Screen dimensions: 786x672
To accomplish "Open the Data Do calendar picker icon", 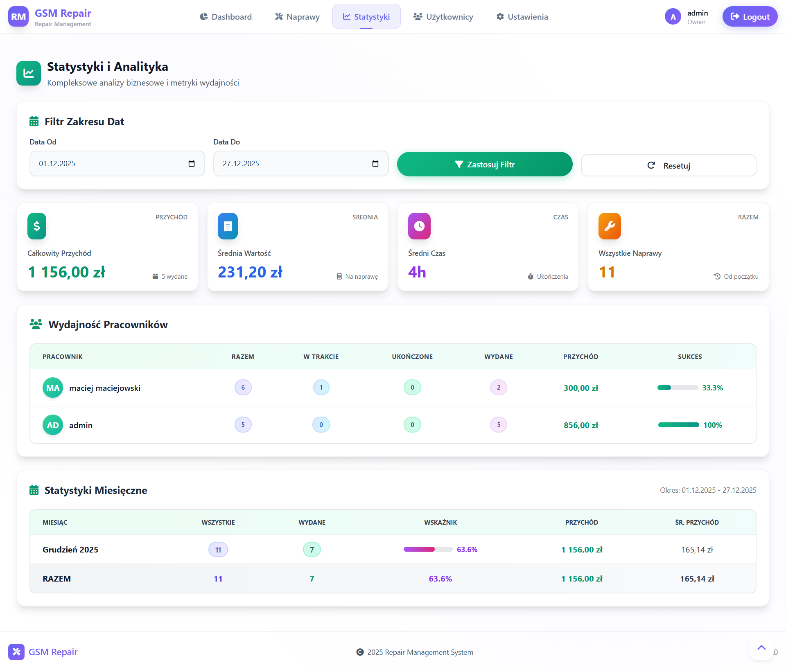I will (x=375, y=164).
